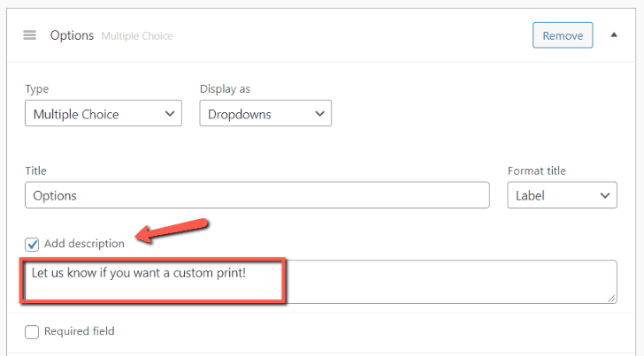
Task: Click the Type field label
Action: pyautogui.click(x=38, y=89)
